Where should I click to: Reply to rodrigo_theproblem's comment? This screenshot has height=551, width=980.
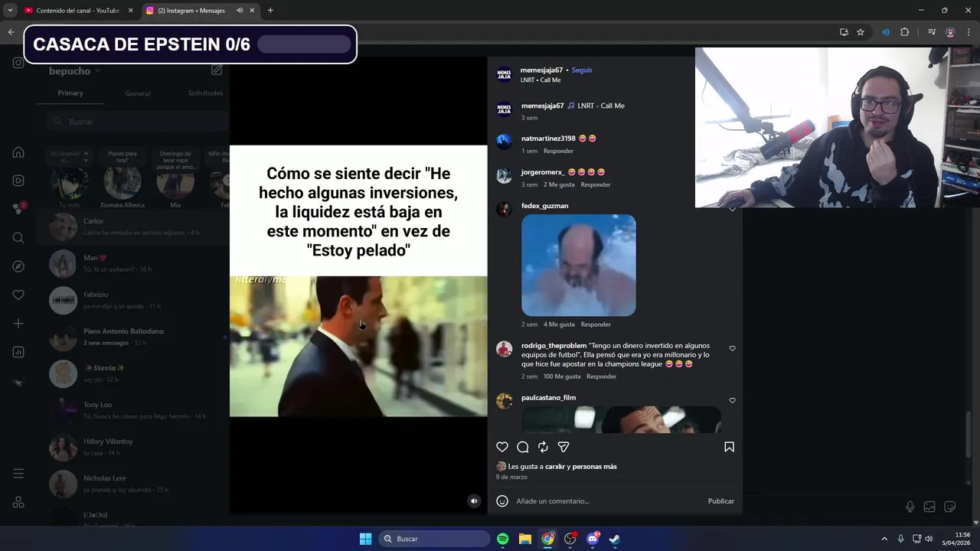click(601, 377)
